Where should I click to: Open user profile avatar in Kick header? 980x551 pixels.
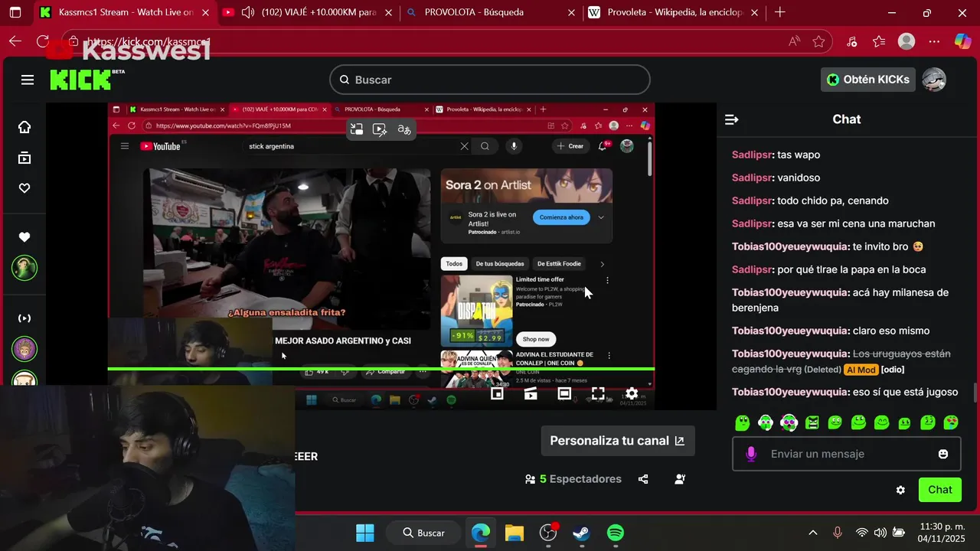[x=934, y=80]
